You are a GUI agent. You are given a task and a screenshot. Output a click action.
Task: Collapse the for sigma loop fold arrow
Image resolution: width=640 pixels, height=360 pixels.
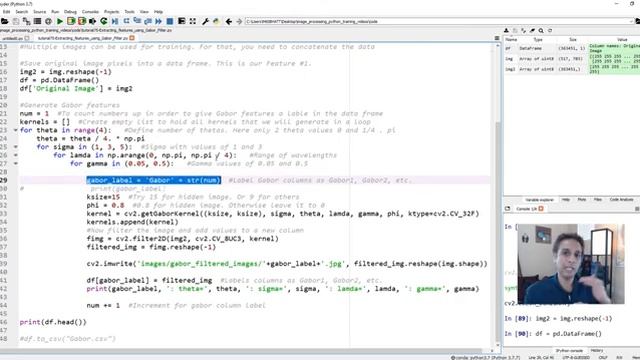[16, 147]
